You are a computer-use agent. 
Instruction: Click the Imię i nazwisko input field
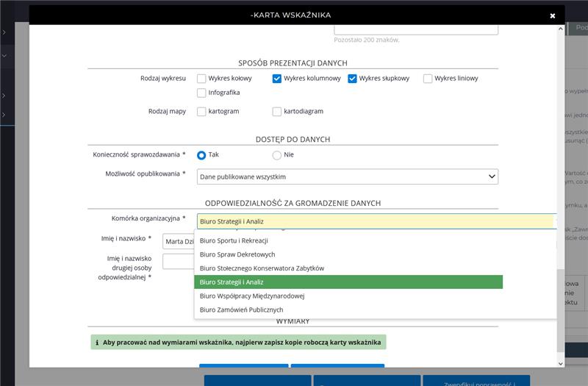click(x=178, y=241)
